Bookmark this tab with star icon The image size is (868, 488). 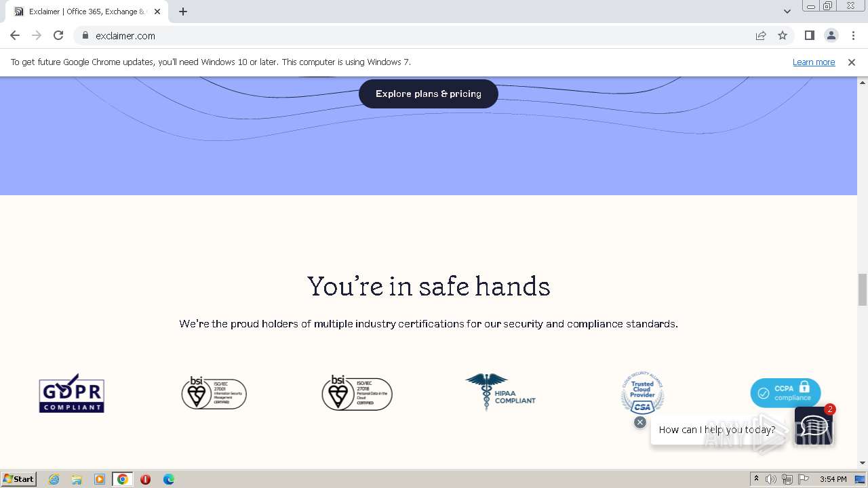point(783,35)
